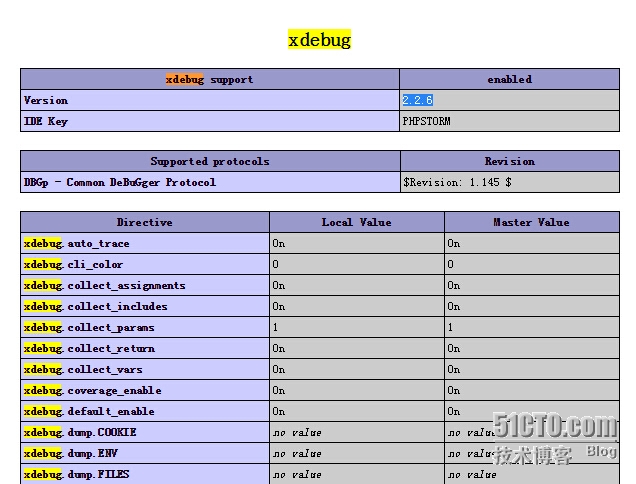The width and height of the screenshot is (636, 484).
Task: Select the xdebug.collect_includes directive
Action: 96,306
